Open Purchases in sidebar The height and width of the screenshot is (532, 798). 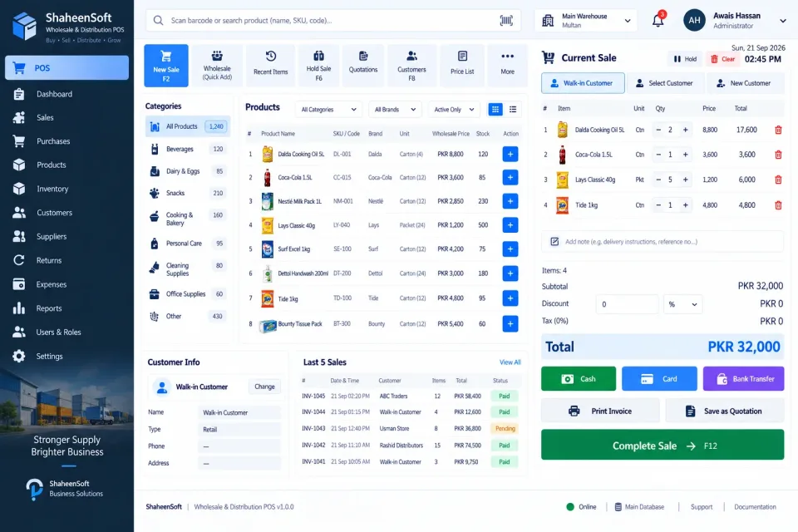(66, 141)
